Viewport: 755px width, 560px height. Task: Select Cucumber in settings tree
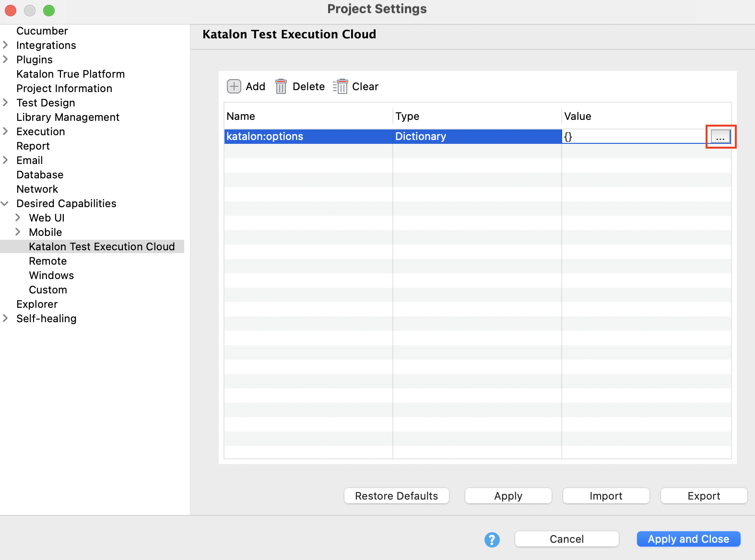pos(42,31)
